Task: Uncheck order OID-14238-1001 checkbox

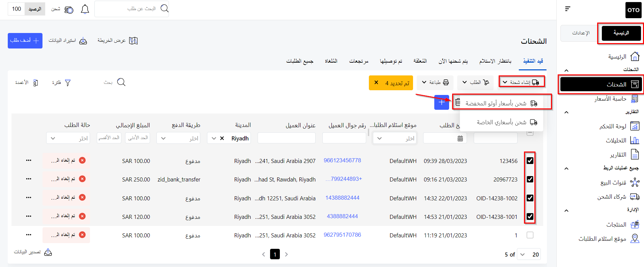Action: 530,216
